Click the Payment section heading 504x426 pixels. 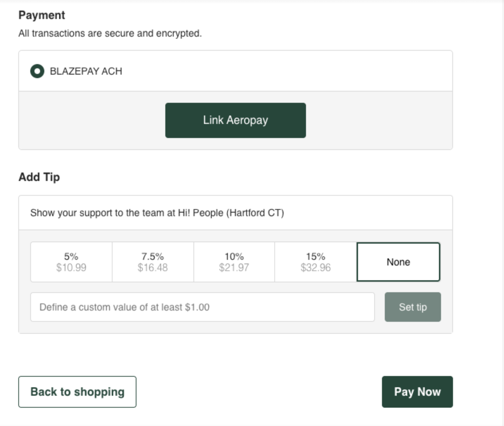click(x=42, y=15)
